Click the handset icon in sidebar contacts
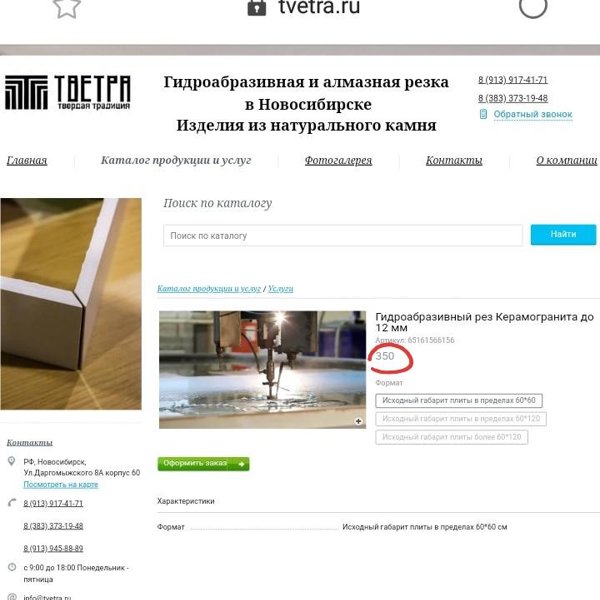This screenshot has width=600, height=600. pos(12,503)
